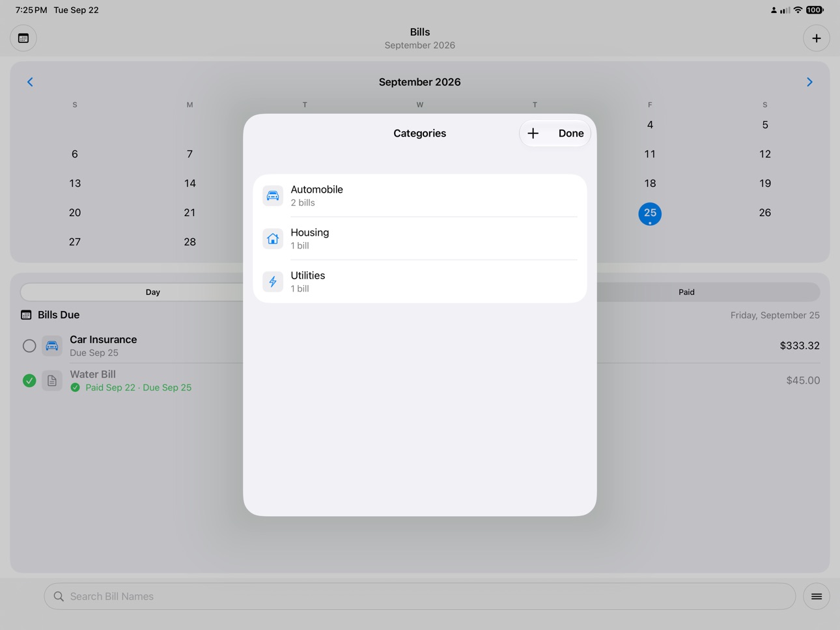Click the Car Insurance bill name
This screenshot has height=630, width=840.
tap(104, 340)
